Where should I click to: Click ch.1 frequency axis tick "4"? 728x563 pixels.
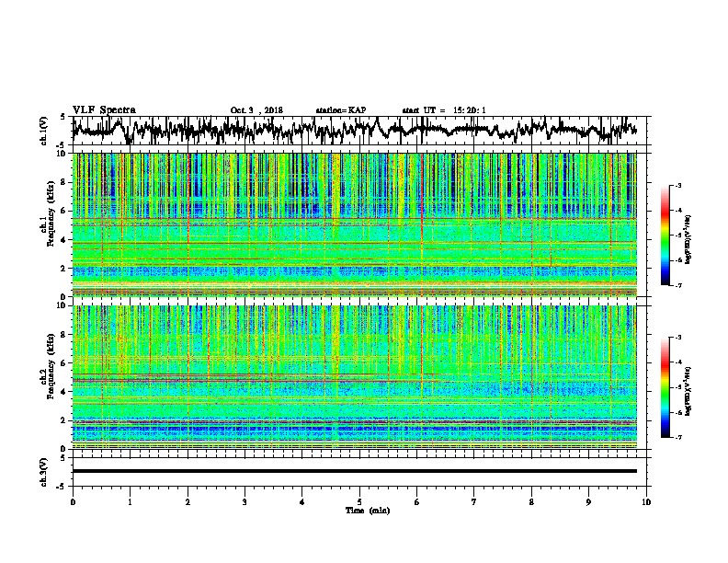pyautogui.click(x=63, y=240)
